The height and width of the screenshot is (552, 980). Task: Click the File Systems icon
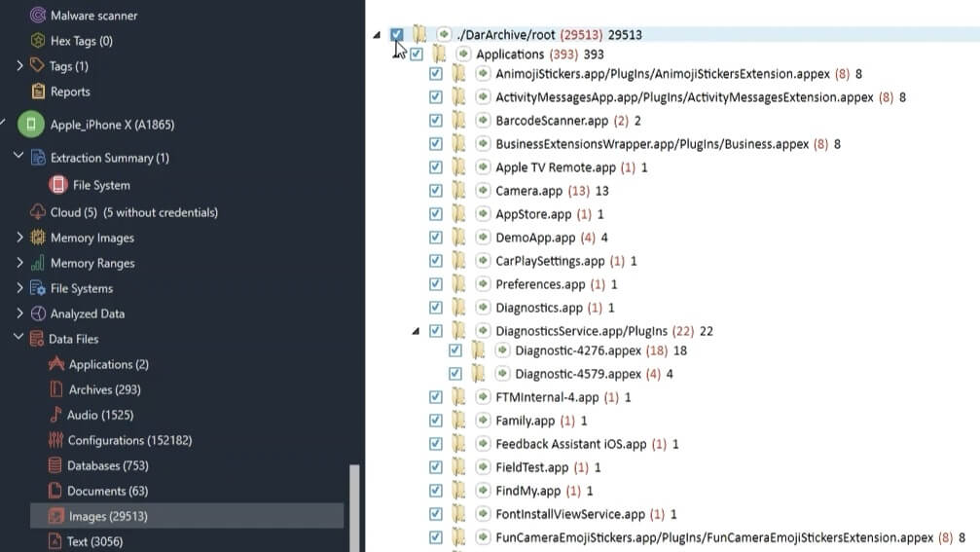click(x=38, y=288)
